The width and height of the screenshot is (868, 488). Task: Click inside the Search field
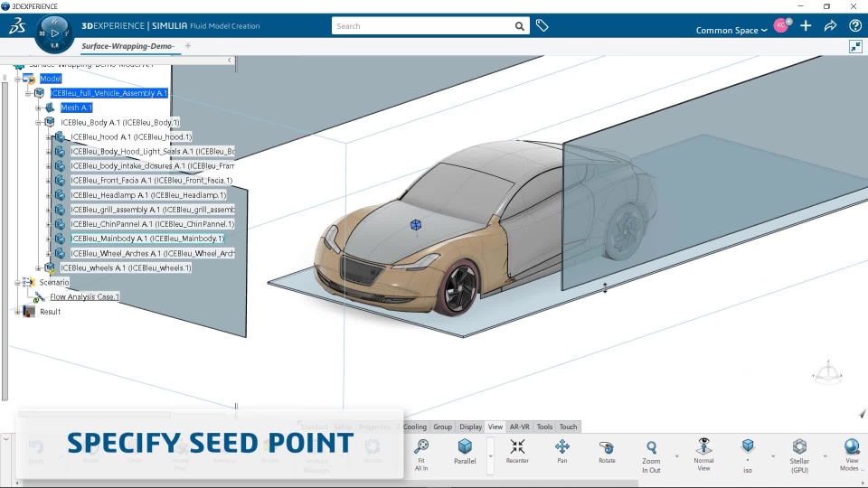423,26
